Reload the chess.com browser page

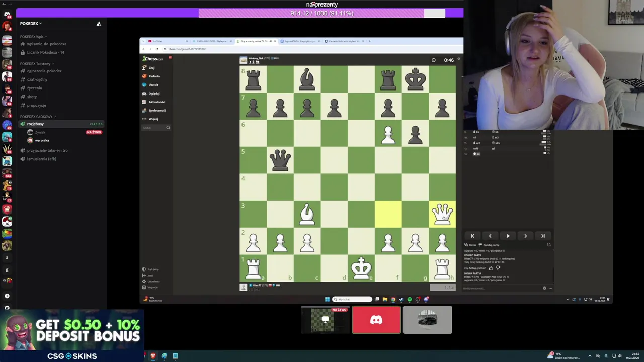tap(157, 49)
